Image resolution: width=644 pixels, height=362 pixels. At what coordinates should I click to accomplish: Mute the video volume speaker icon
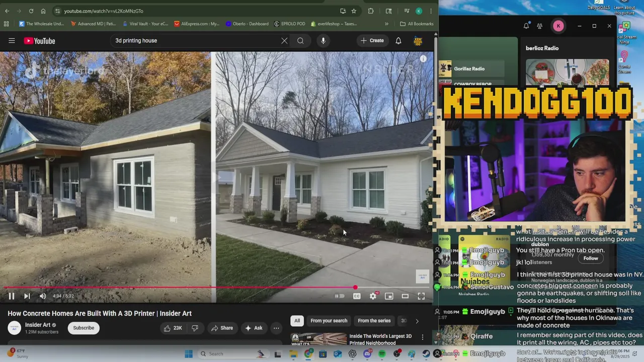tap(43, 296)
